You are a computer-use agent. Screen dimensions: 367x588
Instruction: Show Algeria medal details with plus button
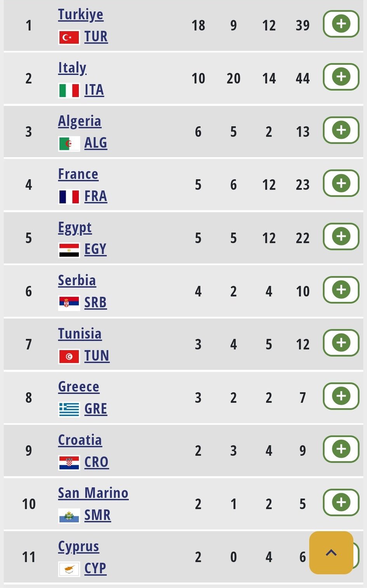point(341,130)
